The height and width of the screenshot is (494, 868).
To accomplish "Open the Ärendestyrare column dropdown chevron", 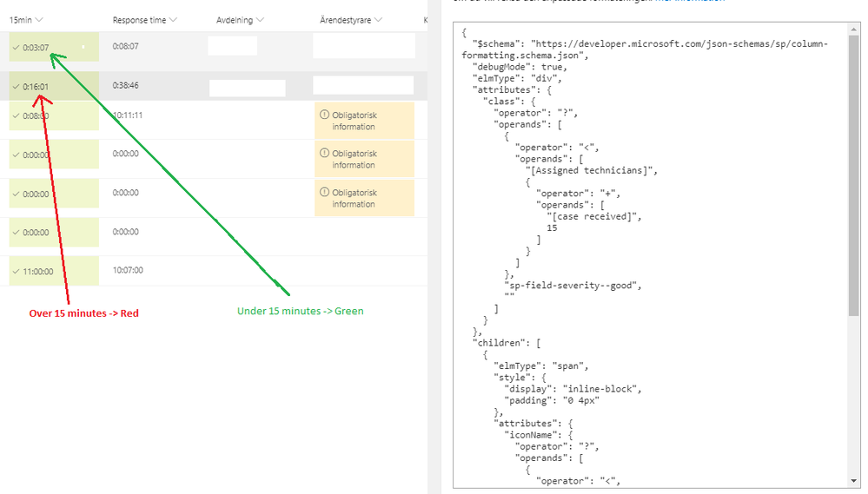I will (x=378, y=20).
